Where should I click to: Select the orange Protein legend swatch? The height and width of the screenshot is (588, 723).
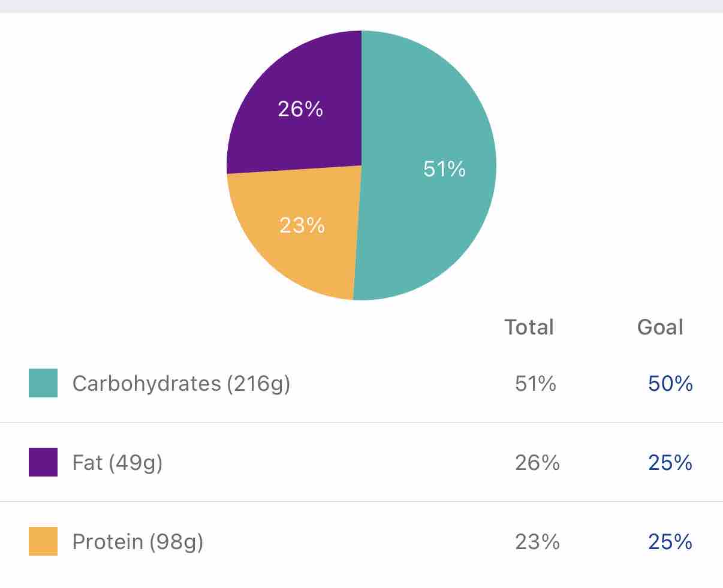[43, 541]
